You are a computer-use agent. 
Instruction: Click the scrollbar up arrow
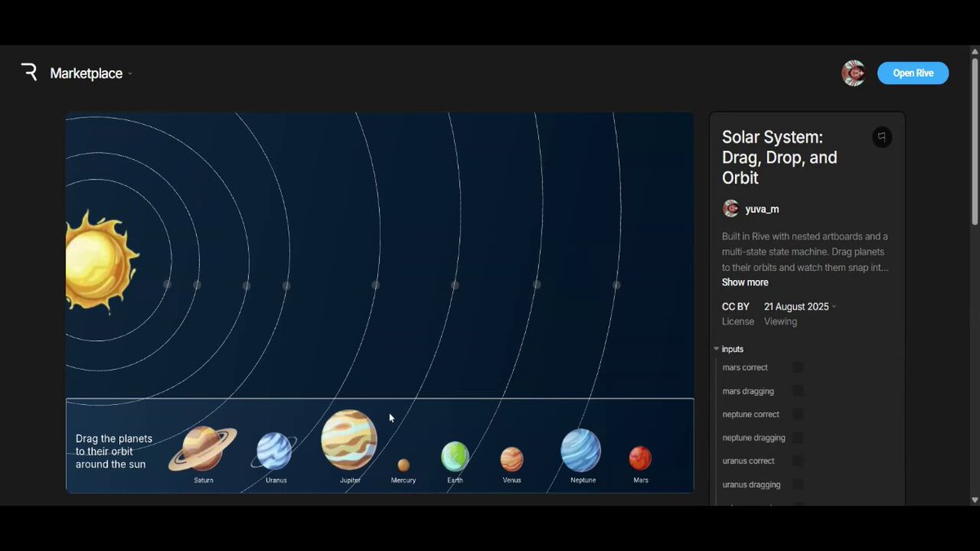coord(974,51)
